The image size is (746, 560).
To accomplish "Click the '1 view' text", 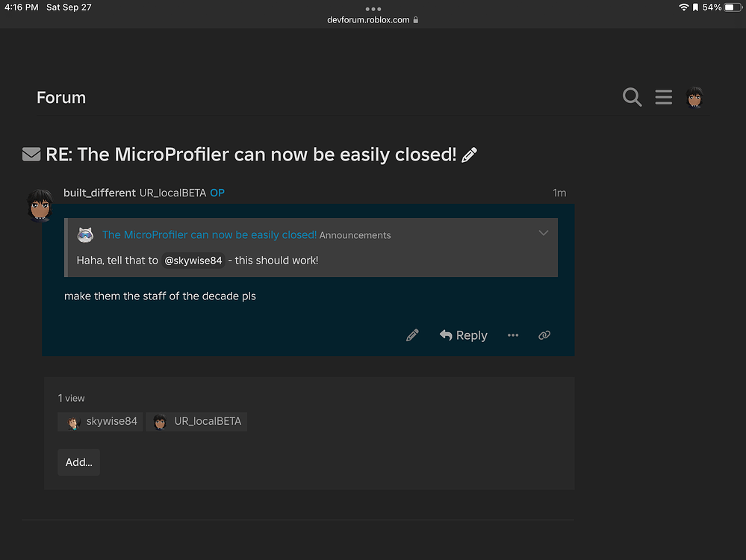I will click(72, 398).
